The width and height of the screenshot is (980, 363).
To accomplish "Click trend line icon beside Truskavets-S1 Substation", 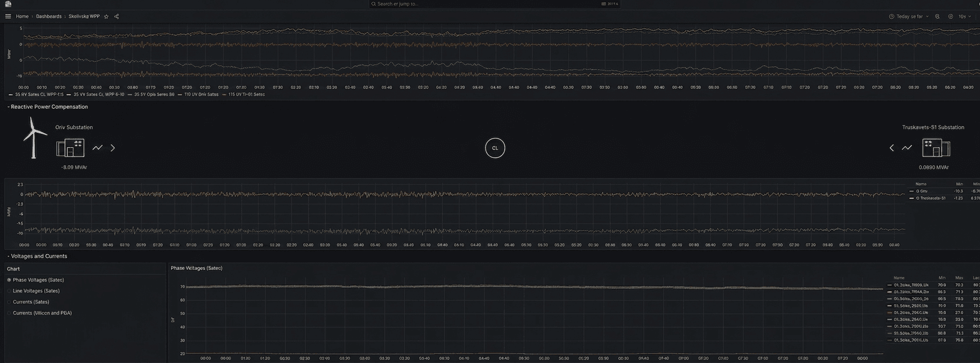I will click(x=907, y=148).
